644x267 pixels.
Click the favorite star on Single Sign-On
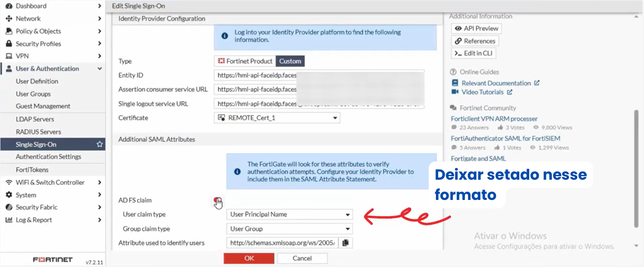point(100,144)
